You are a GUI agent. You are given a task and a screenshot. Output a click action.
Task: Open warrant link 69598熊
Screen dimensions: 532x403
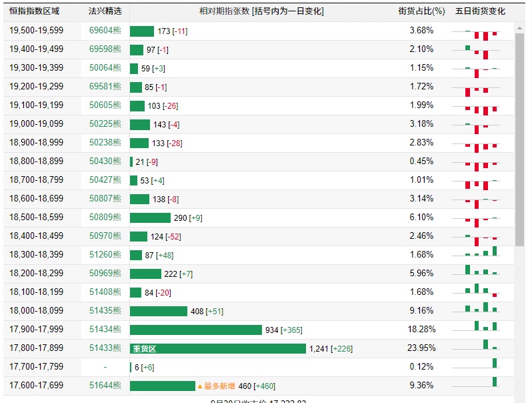[x=105, y=49]
